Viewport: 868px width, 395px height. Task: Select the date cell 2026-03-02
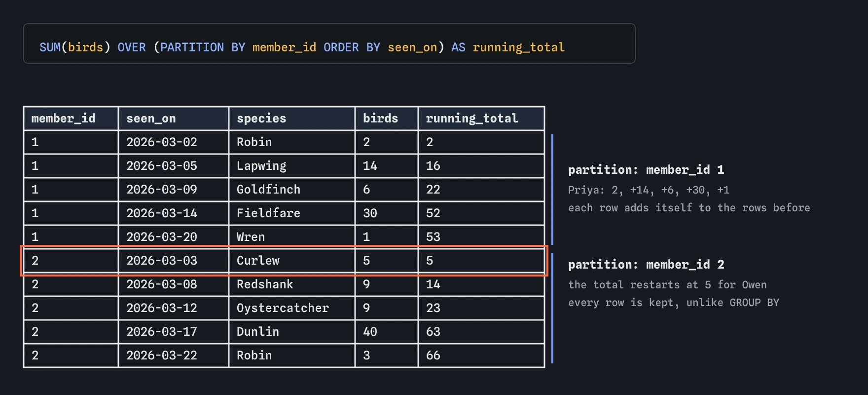174,142
